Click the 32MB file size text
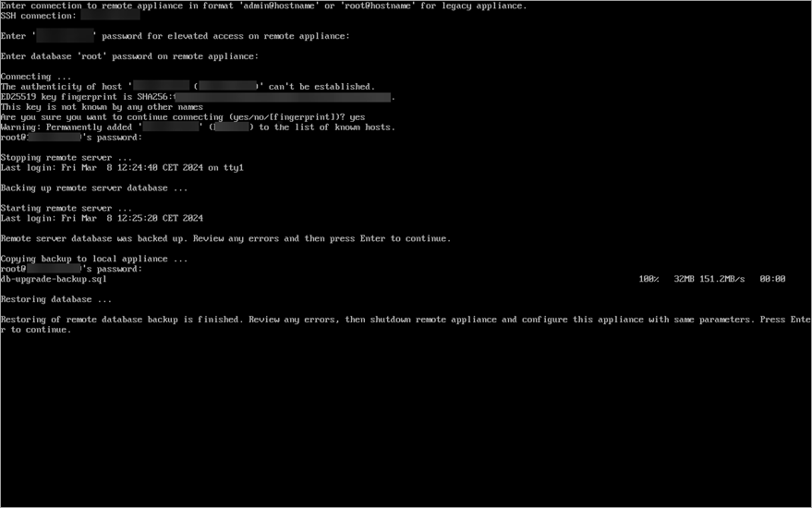Viewport: 812px width, 508px height. [x=684, y=279]
